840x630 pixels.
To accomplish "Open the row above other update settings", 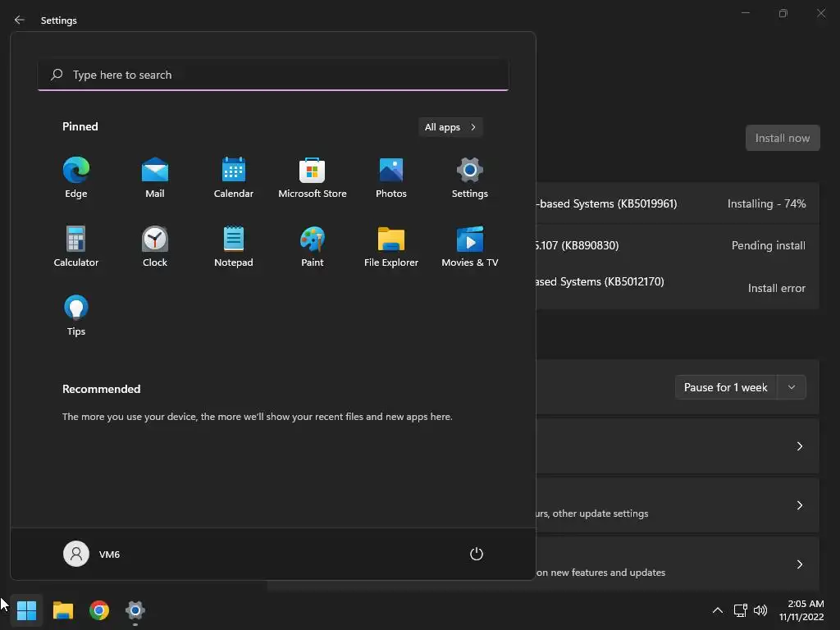I will click(677, 446).
